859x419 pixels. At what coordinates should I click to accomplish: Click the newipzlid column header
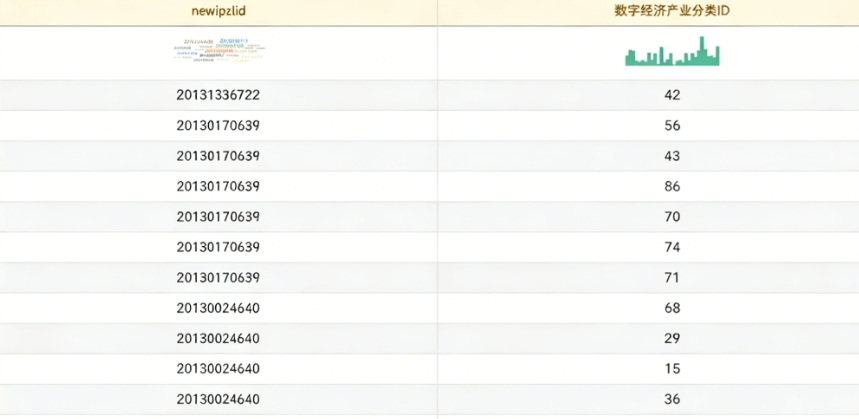point(218,11)
